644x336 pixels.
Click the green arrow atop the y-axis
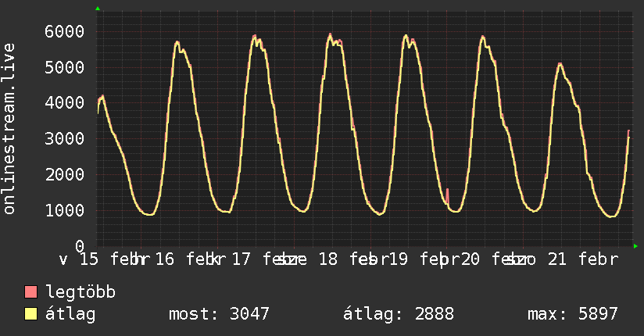pyautogui.click(x=98, y=9)
